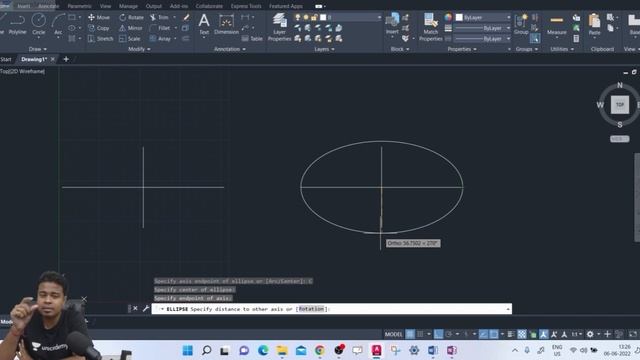Select the Polyline tool

point(17,24)
